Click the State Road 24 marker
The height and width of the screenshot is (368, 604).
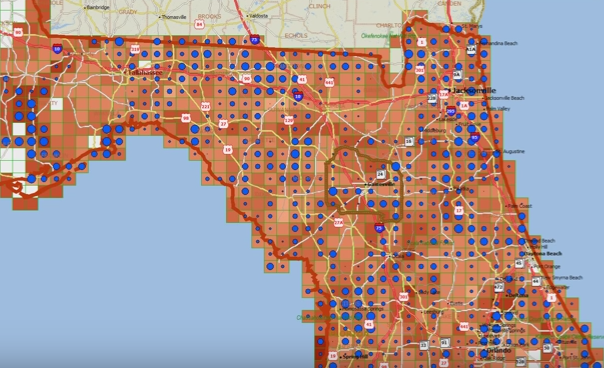click(x=381, y=174)
